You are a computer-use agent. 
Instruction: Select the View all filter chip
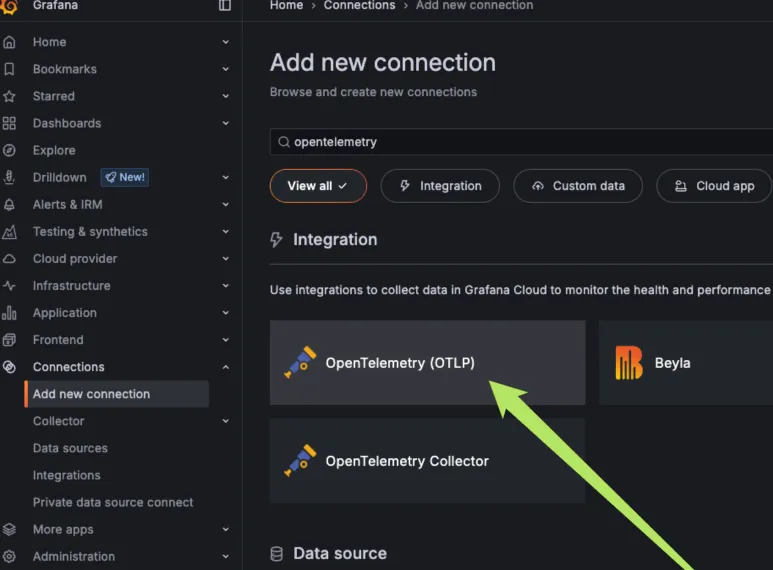(x=318, y=186)
